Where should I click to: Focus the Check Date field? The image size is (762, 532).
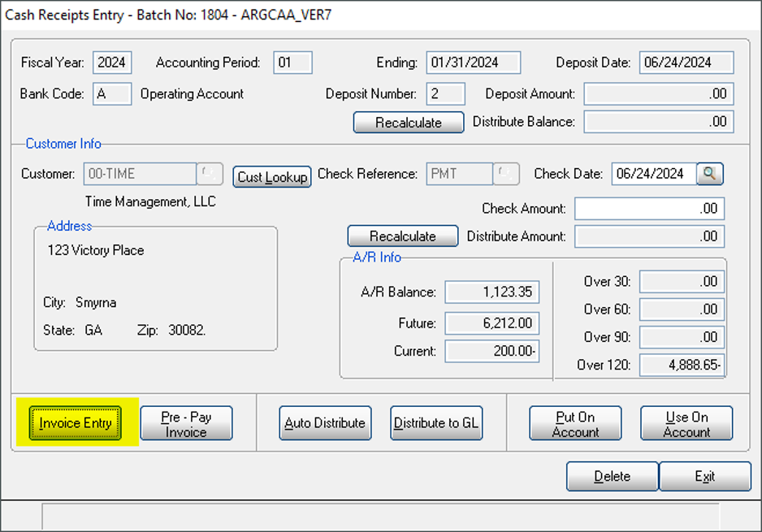tap(654, 174)
